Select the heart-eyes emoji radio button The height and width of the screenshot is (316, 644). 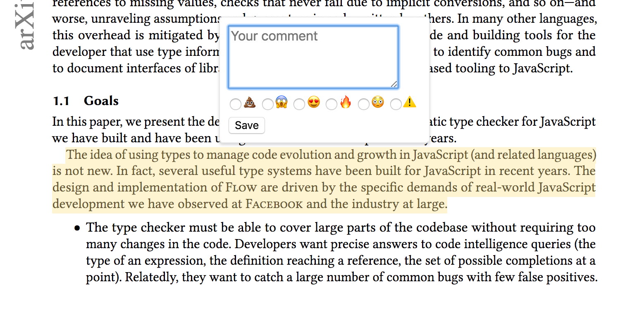[x=299, y=104]
